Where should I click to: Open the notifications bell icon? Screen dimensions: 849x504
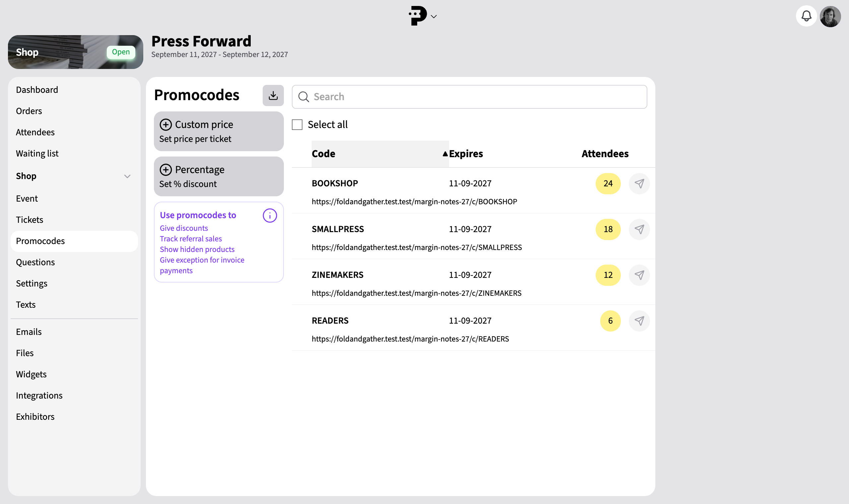(806, 16)
